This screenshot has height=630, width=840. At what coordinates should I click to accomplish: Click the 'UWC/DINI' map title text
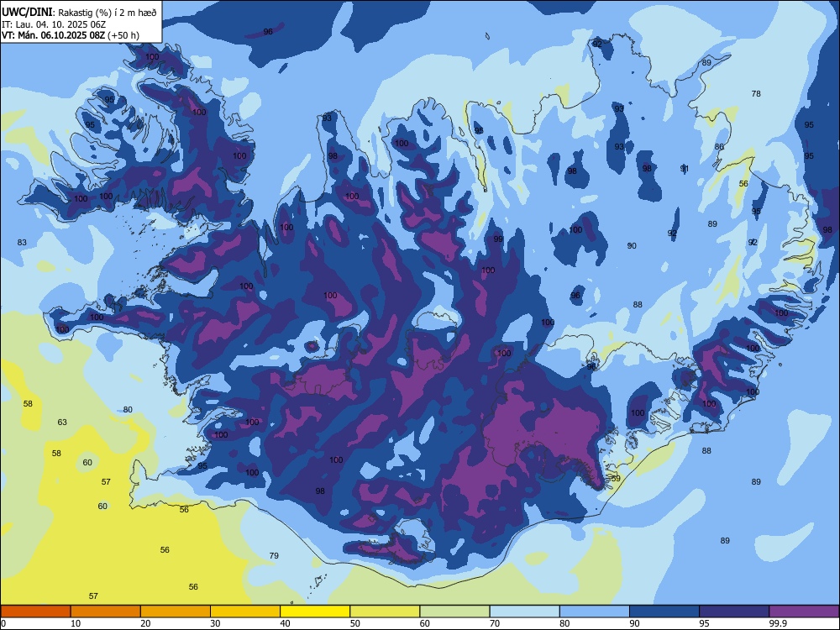[x=28, y=12]
